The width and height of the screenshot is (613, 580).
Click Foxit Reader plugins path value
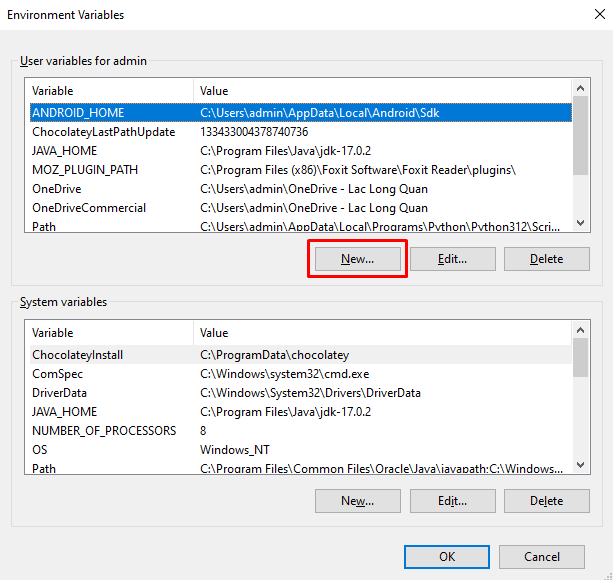(358, 170)
